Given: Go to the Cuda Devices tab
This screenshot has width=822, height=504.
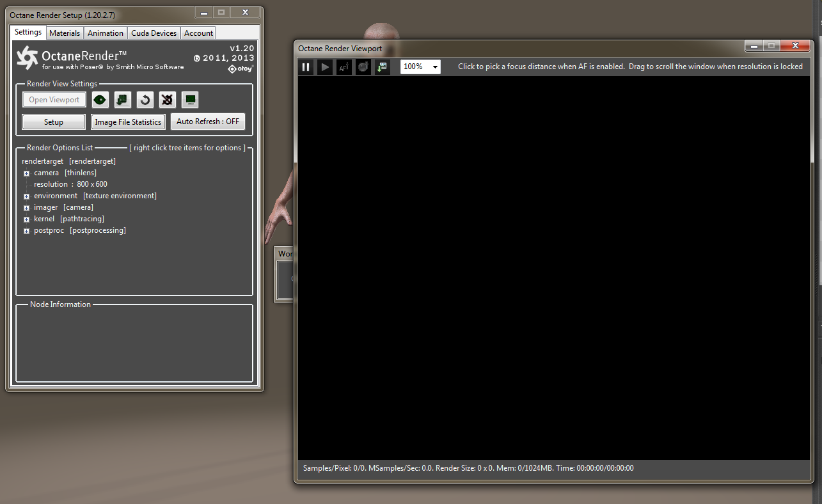Looking at the screenshot, I should coord(154,33).
